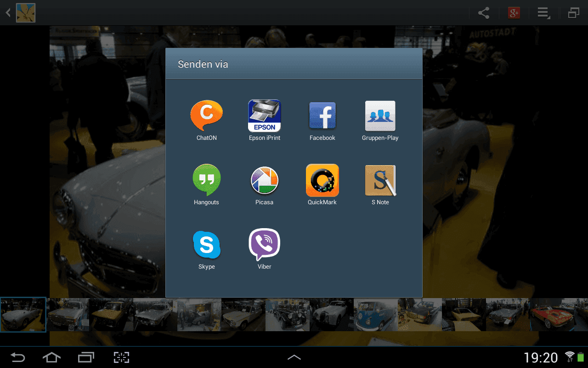Select the 'Senden via' dialog title
Viewport: 588px width, 368px height.
[203, 64]
